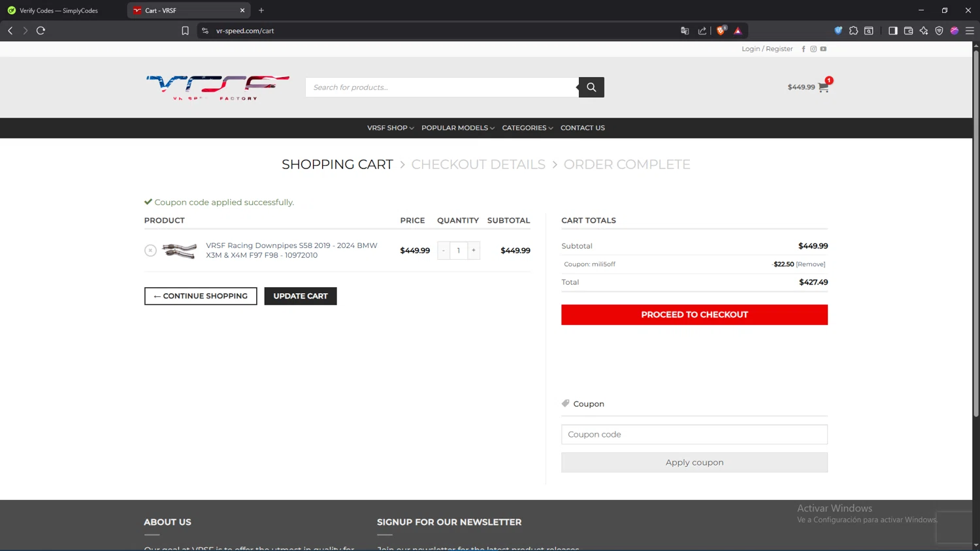Click the search magnifier button
The image size is (980, 551).
pos(591,87)
